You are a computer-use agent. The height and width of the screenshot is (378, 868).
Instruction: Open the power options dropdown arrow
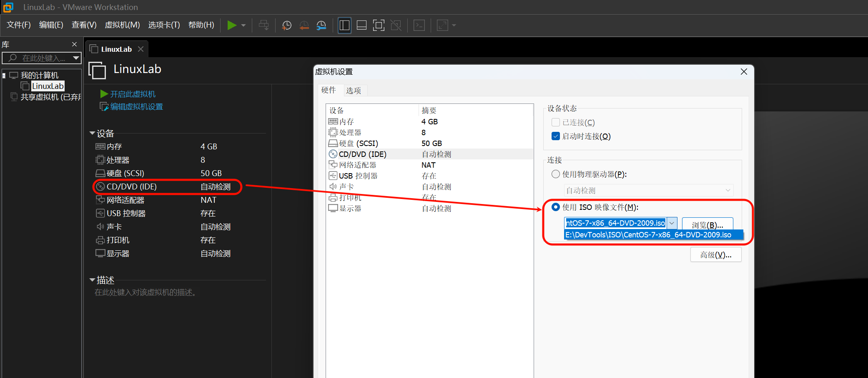click(x=243, y=25)
